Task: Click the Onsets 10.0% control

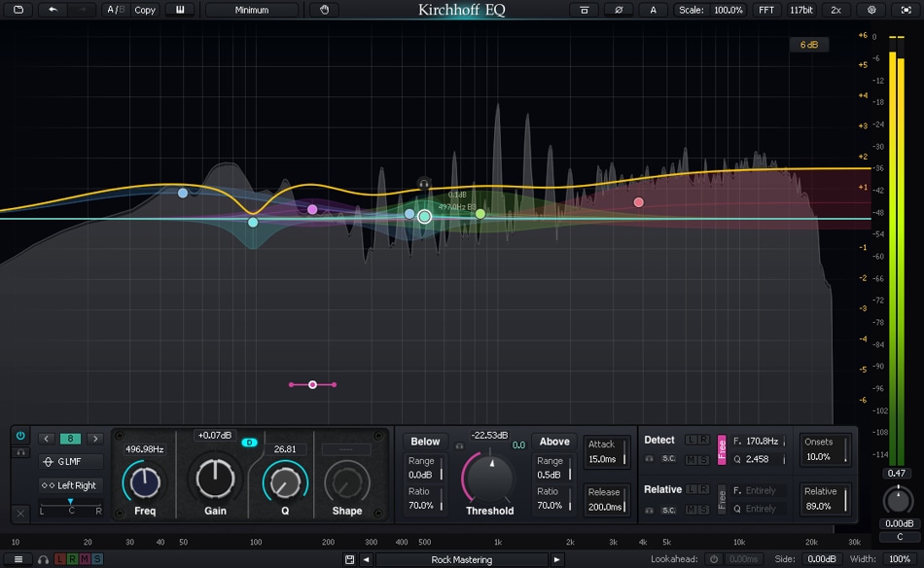Action: point(825,449)
